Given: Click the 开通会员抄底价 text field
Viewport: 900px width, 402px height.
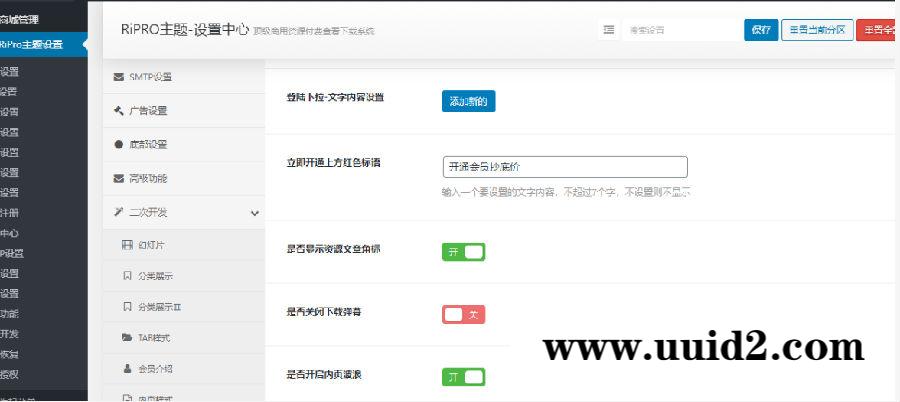Looking at the screenshot, I should tap(565, 167).
